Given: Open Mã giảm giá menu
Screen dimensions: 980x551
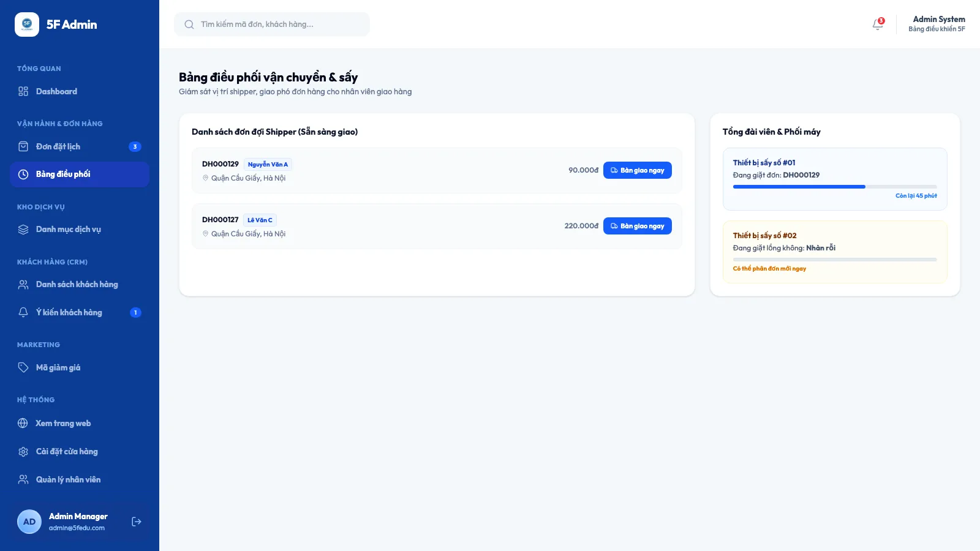Looking at the screenshot, I should pyautogui.click(x=80, y=367).
